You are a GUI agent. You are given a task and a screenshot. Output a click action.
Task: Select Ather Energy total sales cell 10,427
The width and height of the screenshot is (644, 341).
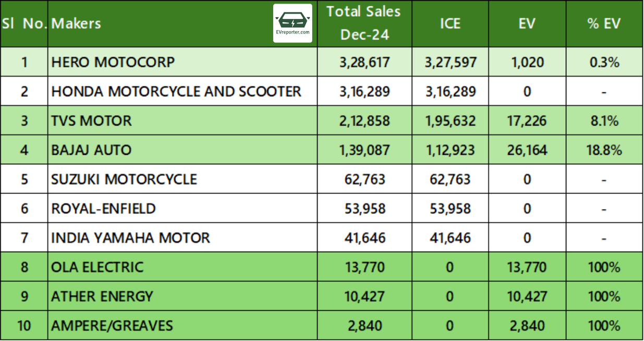tap(364, 296)
